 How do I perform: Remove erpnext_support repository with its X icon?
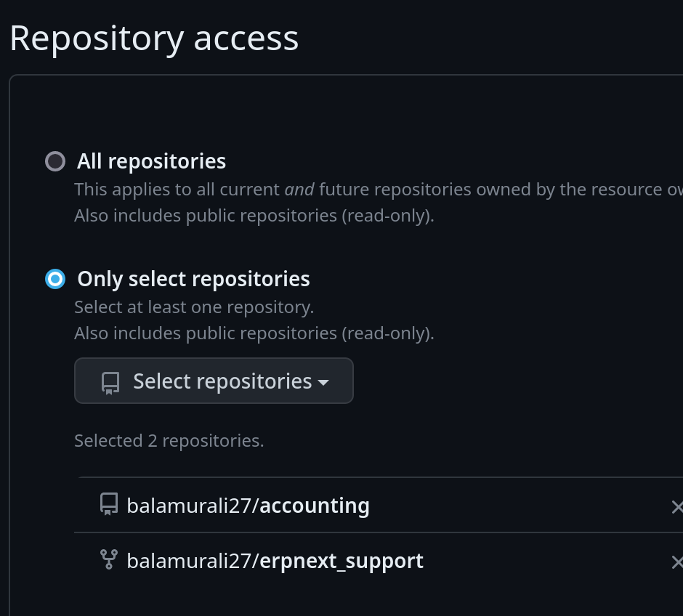click(676, 562)
